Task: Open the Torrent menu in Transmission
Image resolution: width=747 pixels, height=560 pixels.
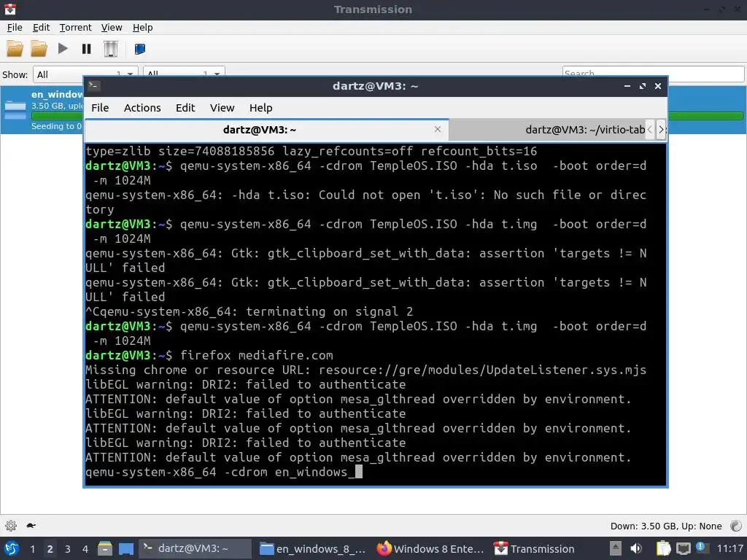Action: [x=75, y=28]
